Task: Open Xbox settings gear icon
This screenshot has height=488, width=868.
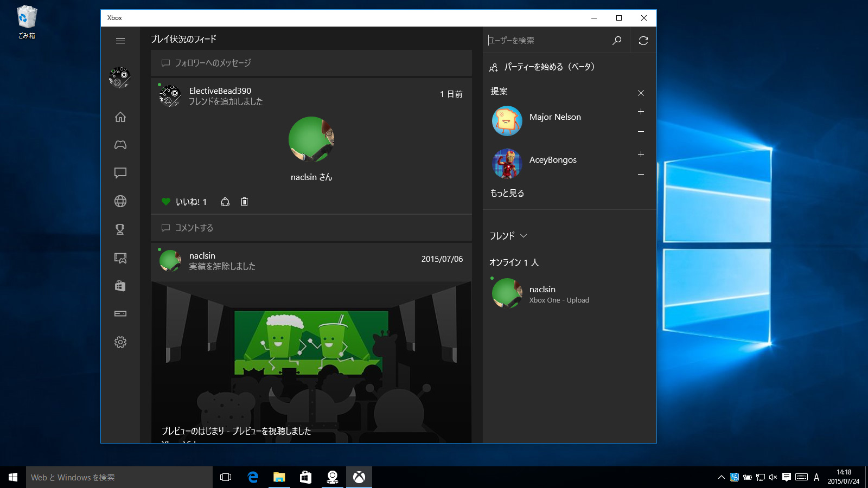Action: click(x=120, y=342)
